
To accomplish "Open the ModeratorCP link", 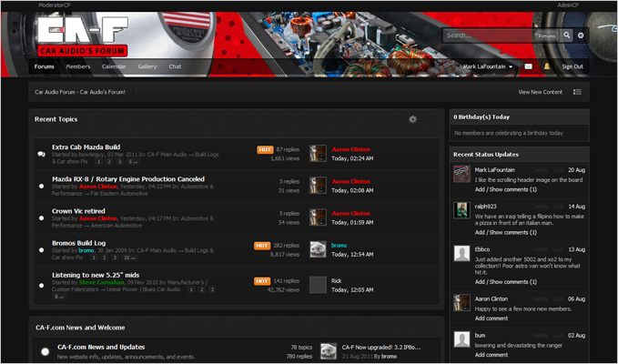I will [55, 5].
